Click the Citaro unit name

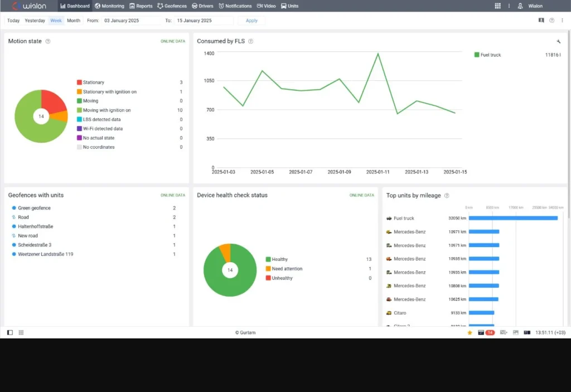point(400,313)
